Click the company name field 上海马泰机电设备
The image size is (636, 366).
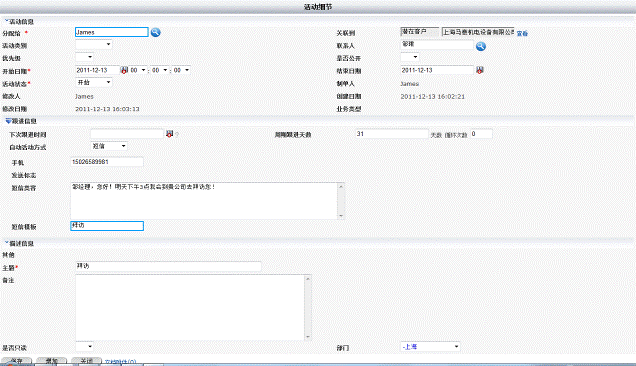(x=478, y=32)
